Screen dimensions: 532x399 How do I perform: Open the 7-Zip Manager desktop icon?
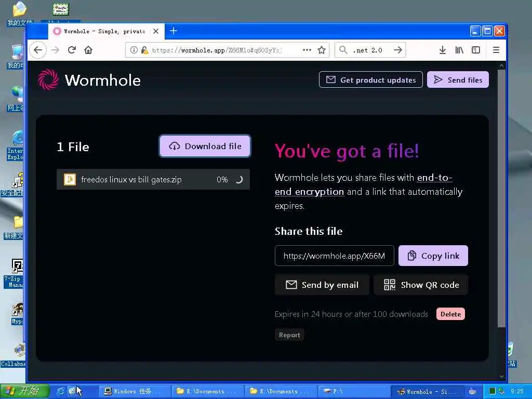(x=14, y=273)
